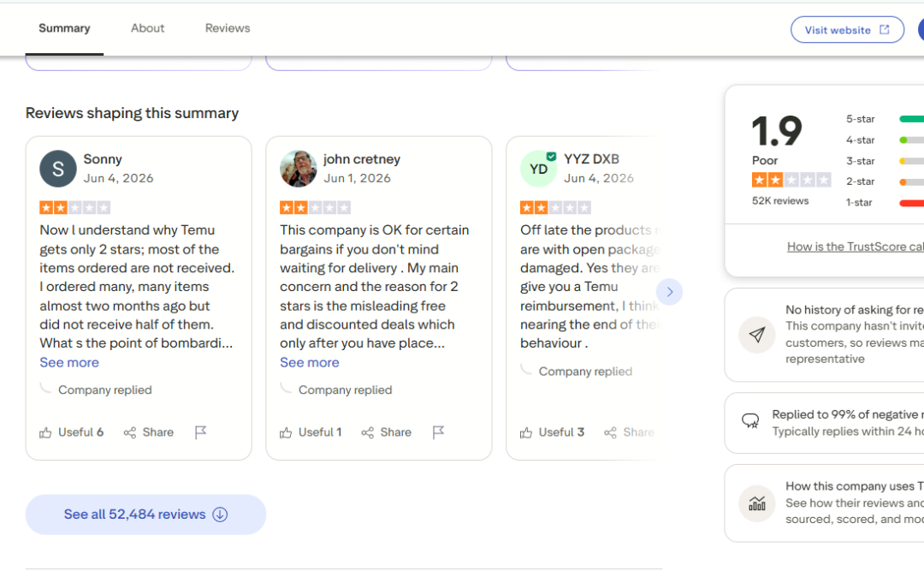Screen dimensions: 924x577
Task: Click the verified checkmark badge on YYZ DXB
Action: point(551,156)
